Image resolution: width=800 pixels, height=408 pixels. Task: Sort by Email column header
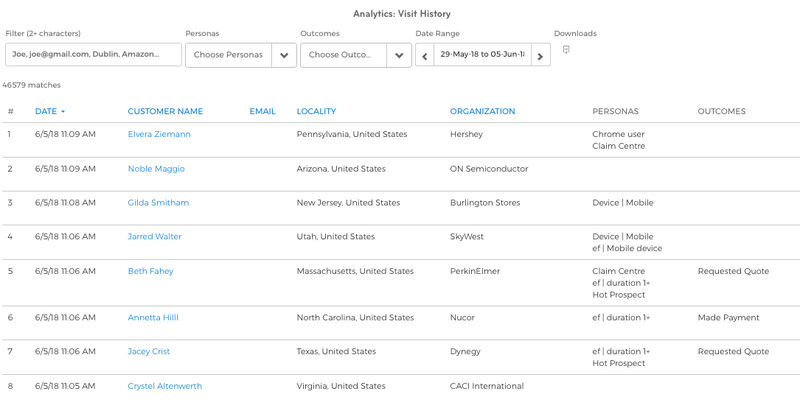coord(262,112)
